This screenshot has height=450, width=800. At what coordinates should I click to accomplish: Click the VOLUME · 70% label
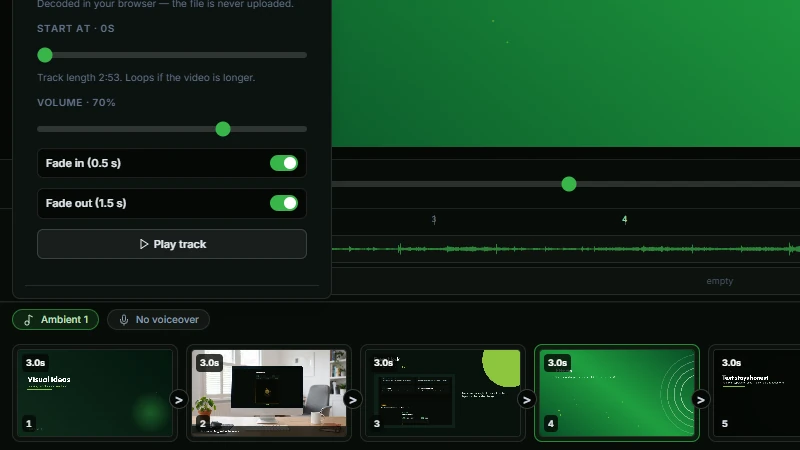[76, 103]
